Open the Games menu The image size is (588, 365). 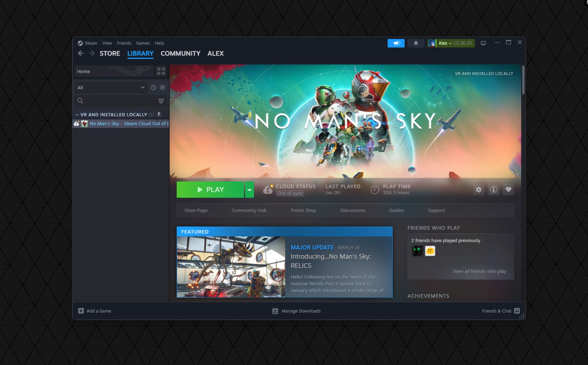pos(143,43)
